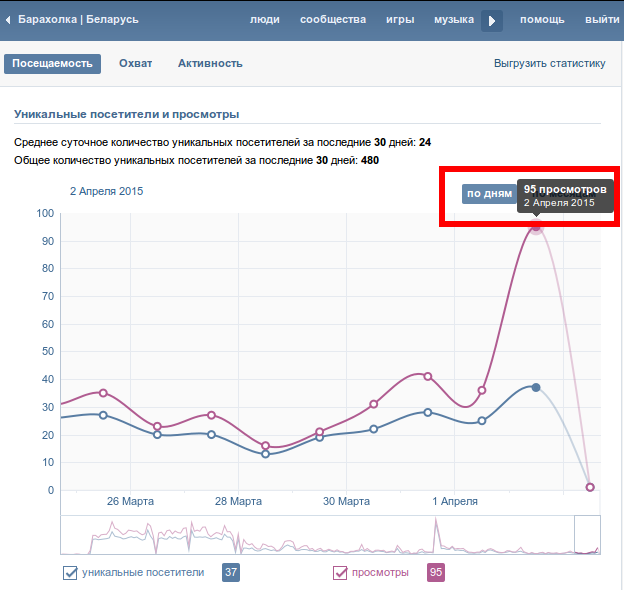Image resolution: width=624 pixels, height=590 pixels.
Task: Click the back arrow beside Барахолка | Беларусь
Action: pyautogui.click(x=9, y=20)
